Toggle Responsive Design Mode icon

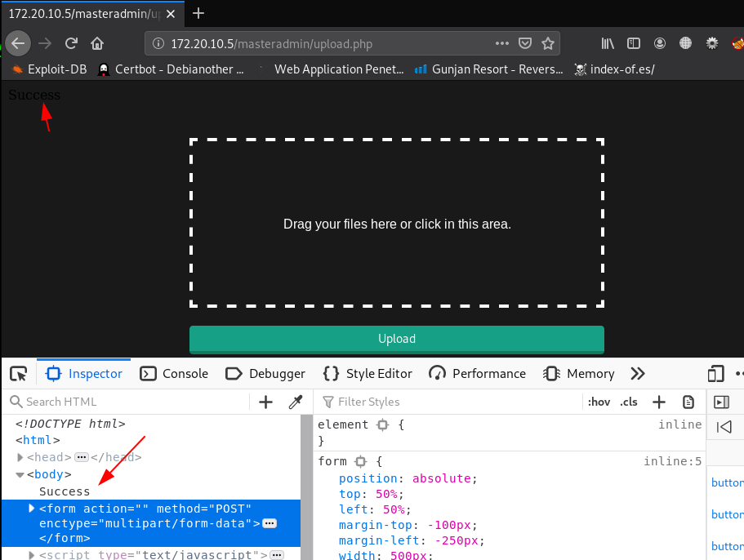(715, 374)
